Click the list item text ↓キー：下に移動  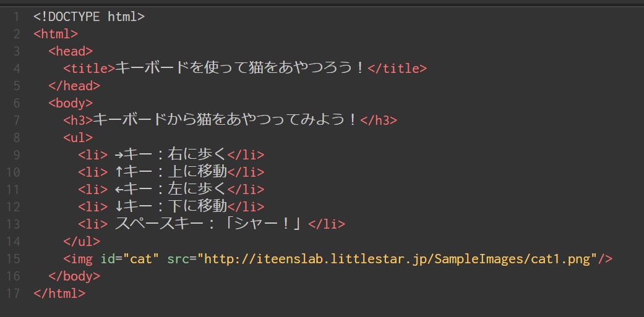(171, 206)
